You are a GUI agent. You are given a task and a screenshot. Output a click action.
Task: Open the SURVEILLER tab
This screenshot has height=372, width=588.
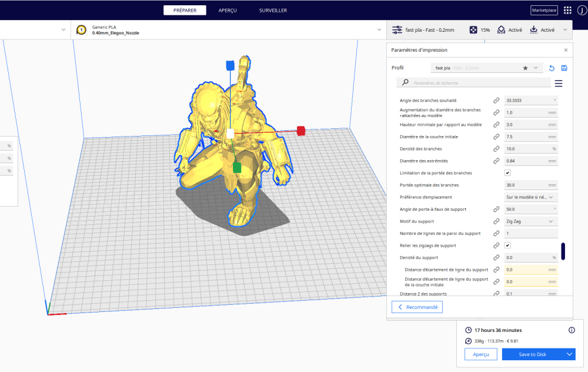coord(273,11)
